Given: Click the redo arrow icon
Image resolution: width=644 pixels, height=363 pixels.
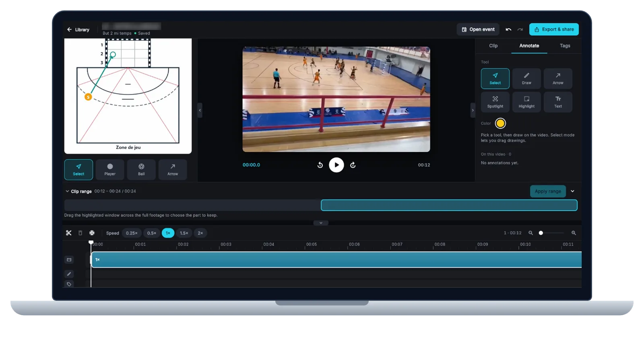Looking at the screenshot, I should 520,29.
